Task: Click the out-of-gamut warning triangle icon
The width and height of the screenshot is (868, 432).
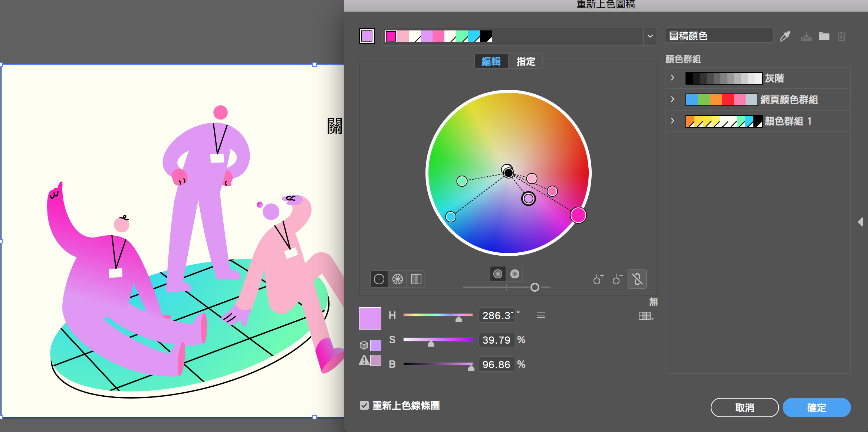Action: pyautogui.click(x=364, y=360)
